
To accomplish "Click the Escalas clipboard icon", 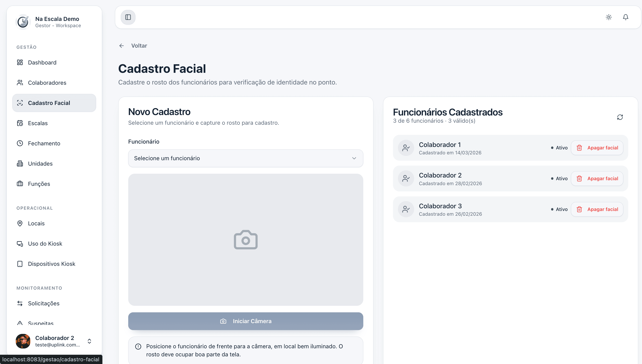I will coord(20,123).
